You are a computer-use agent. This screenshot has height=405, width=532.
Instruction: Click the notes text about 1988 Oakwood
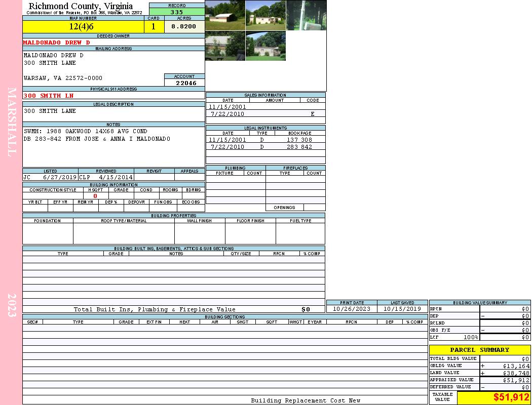point(85,131)
